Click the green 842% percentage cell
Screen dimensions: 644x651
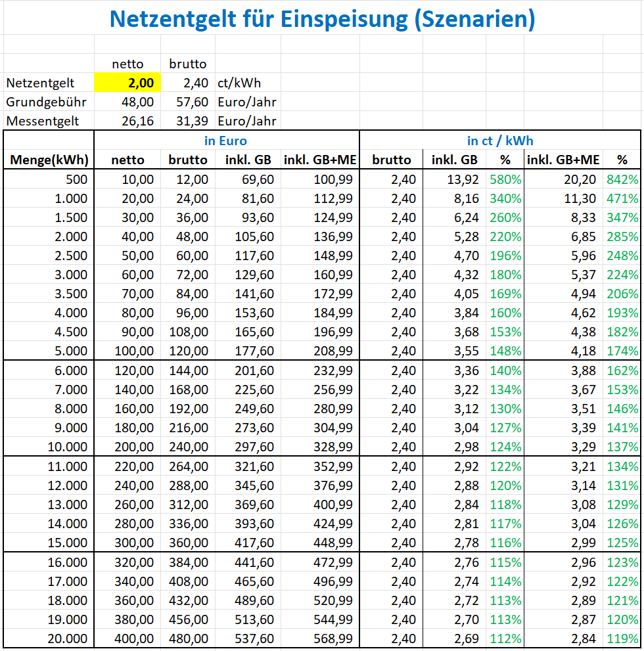(x=622, y=179)
